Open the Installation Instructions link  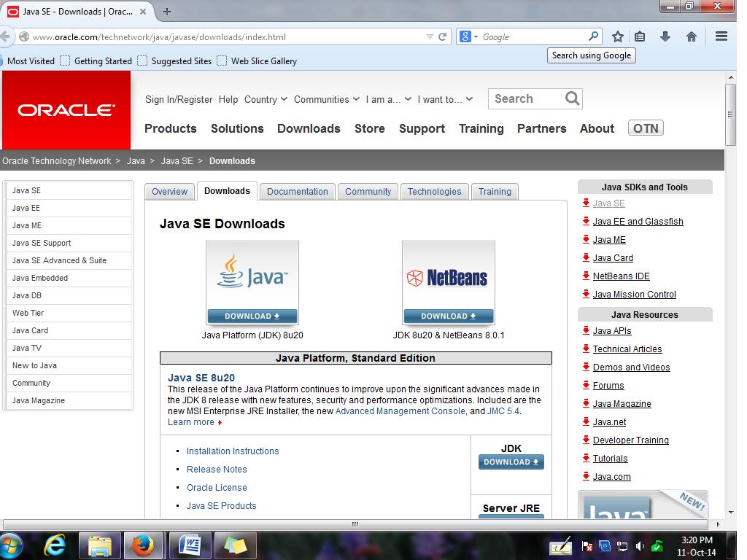[233, 451]
